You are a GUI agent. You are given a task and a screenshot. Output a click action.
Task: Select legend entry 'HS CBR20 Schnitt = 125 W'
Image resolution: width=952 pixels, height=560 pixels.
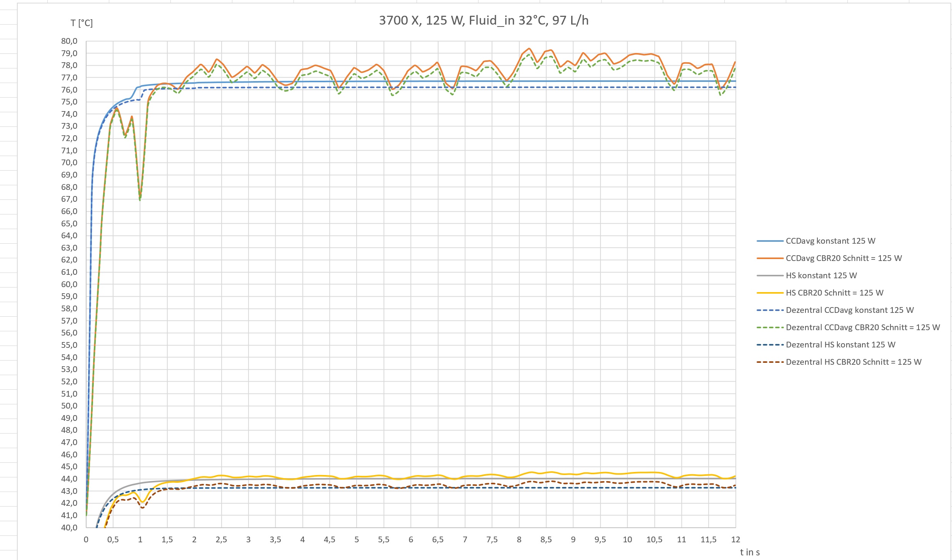pos(834,293)
